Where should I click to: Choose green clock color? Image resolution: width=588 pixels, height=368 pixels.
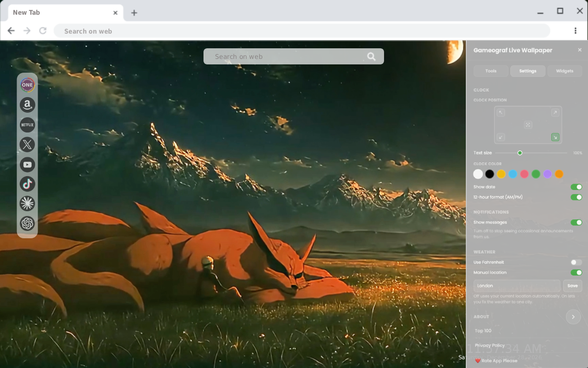point(536,174)
